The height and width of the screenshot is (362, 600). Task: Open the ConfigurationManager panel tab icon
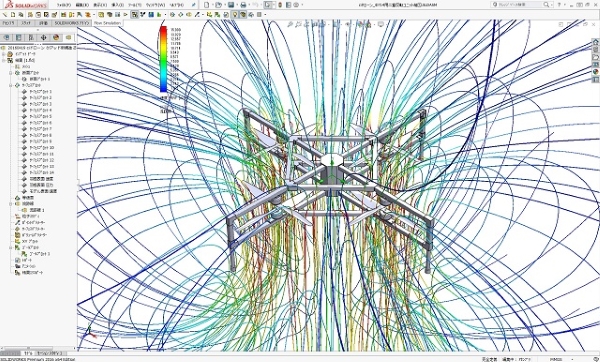coord(31,37)
